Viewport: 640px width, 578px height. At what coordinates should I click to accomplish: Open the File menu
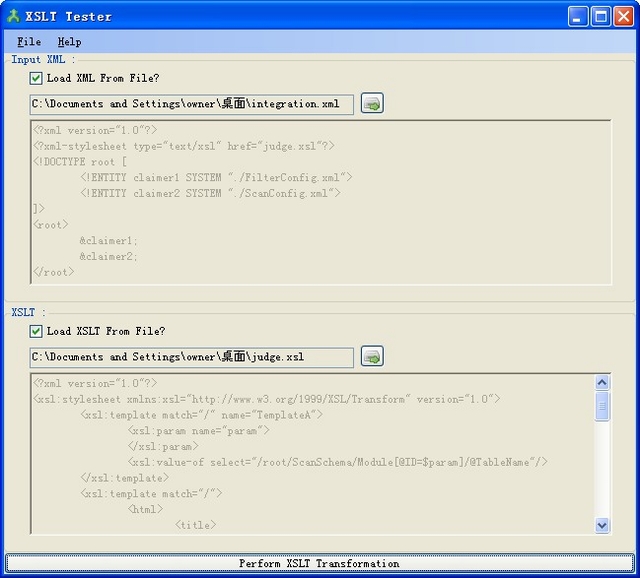click(x=29, y=42)
